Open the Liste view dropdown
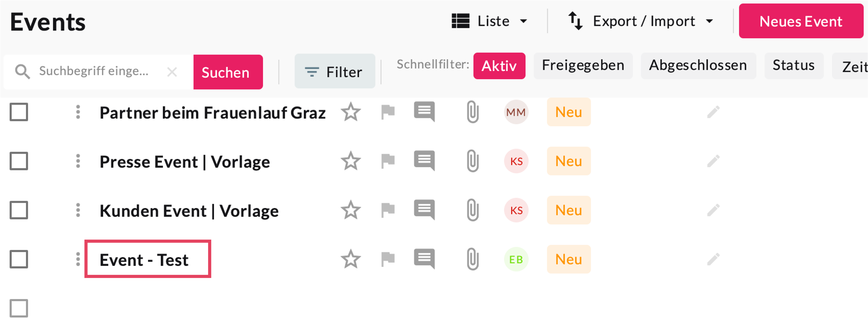Screen dimensions: 868x321 (489, 21)
